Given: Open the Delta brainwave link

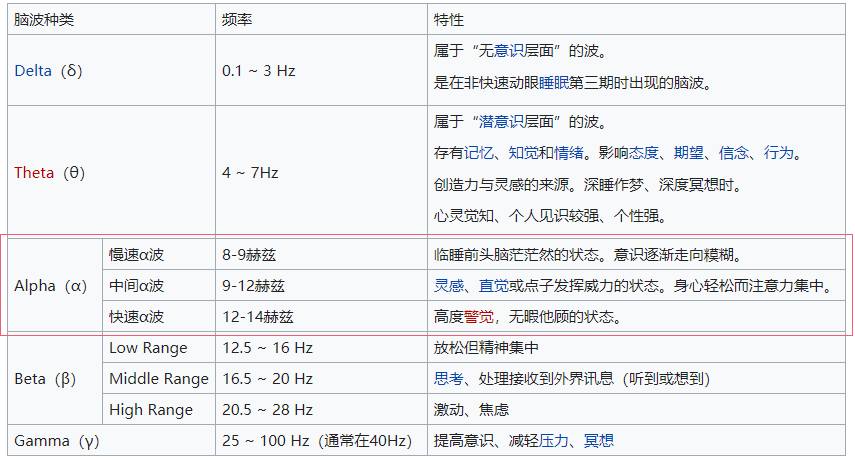Looking at the screenshot, I should point(33,71).
